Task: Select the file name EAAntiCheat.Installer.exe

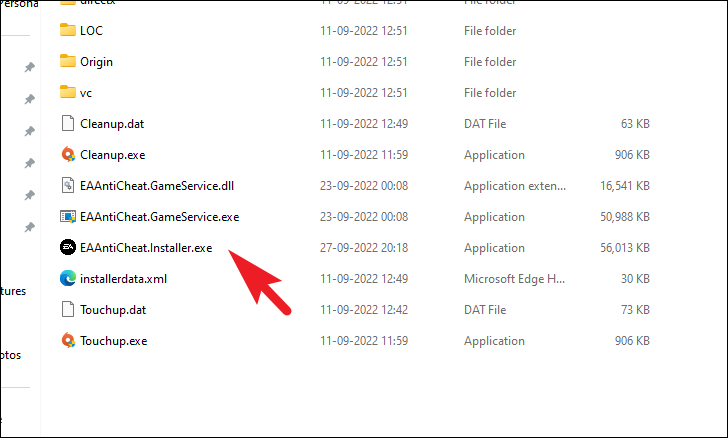Action: click(x=146, y=248)
